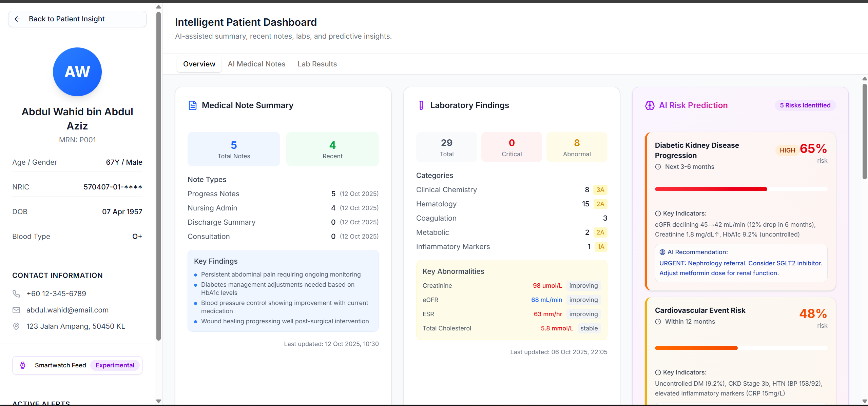Viewport: 868px width, 406px height.
Task: Click the email envelope icon
Action: pos(16,310)
